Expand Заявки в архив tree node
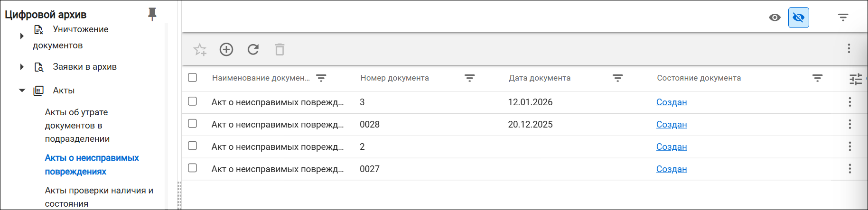 [x=22, y=67]
